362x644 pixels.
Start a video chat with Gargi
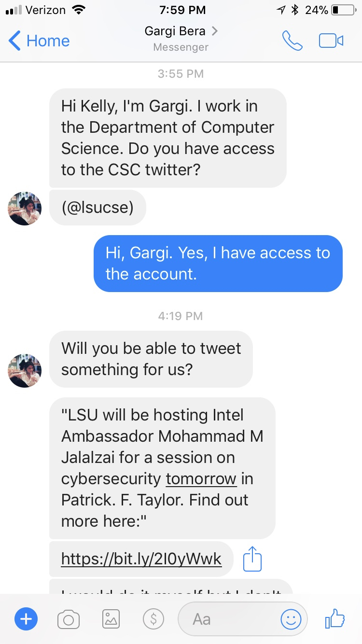pos(331,41)
